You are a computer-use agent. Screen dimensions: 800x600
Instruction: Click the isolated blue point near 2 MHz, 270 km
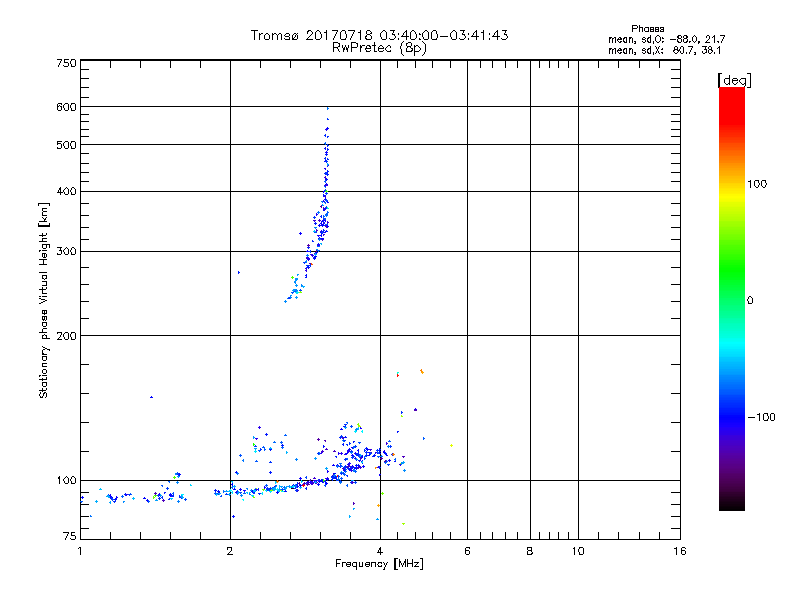point(239,272)
